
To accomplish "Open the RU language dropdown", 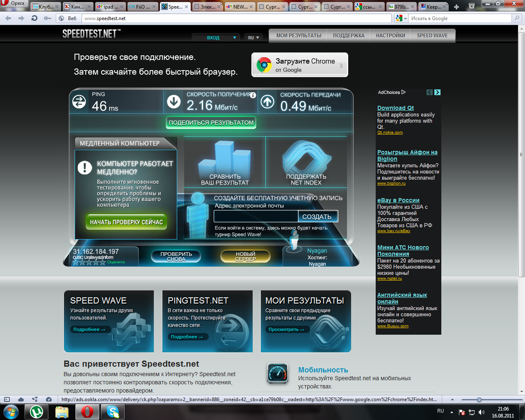I will click(254, 37).
